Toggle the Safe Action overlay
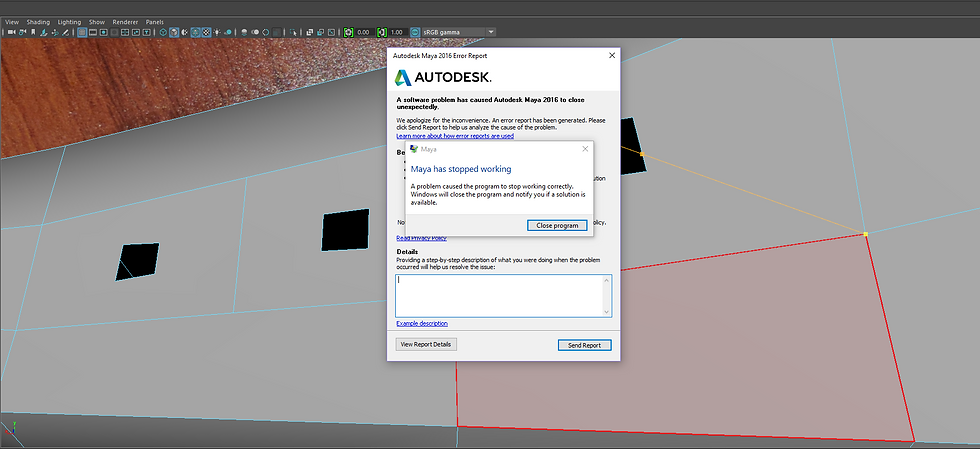Screen dimensions: 980x449 (136, 31)
